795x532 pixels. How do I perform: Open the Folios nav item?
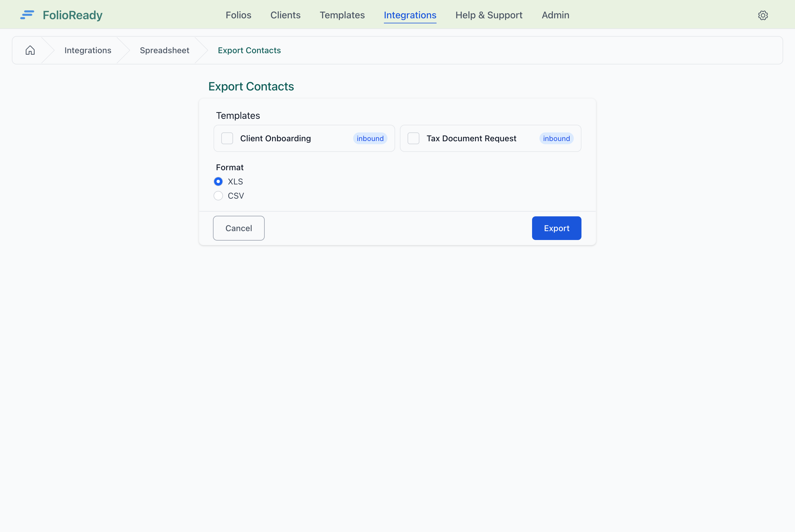pyautogui.click(x=238, y=15)
